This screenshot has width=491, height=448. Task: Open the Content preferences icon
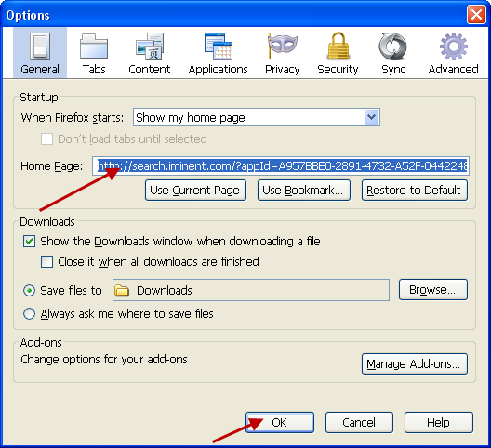[x=150, y=46]
